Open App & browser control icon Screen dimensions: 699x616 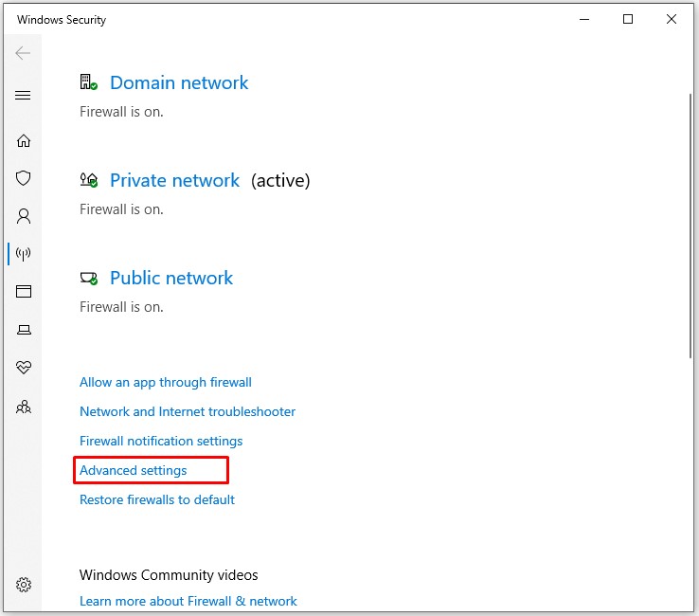(24, 292)
